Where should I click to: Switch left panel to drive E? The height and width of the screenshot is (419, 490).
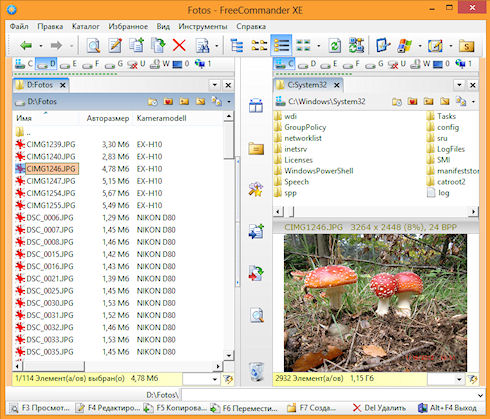(x=69, y=64)
